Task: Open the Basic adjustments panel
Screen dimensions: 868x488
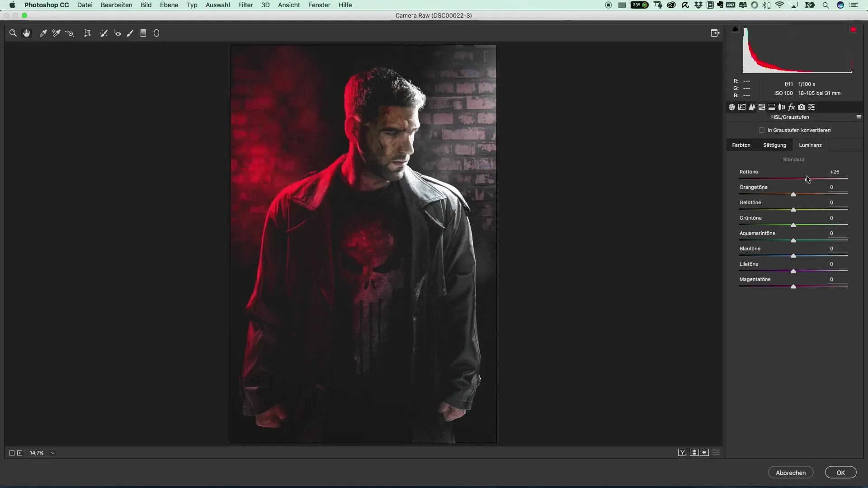Action: pyautogui.click(x=732, y=107)
